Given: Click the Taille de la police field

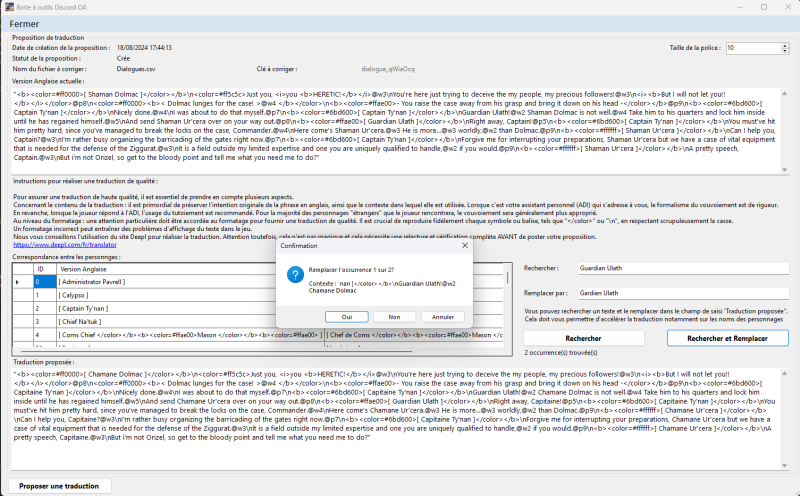Looking at the screenshot, I should [754, 48].
